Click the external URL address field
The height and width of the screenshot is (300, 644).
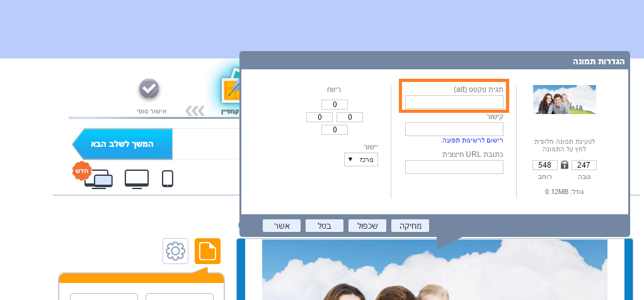pos(454,167)
